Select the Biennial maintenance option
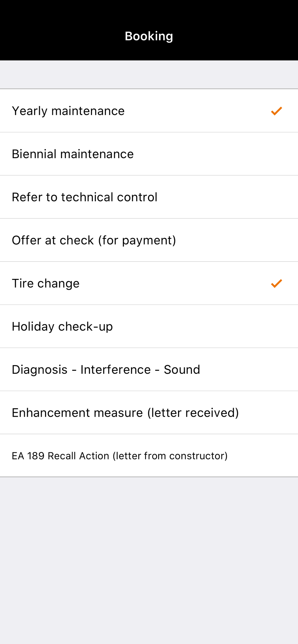The width and height of the screenshot is (298, 644). [149, 154]
